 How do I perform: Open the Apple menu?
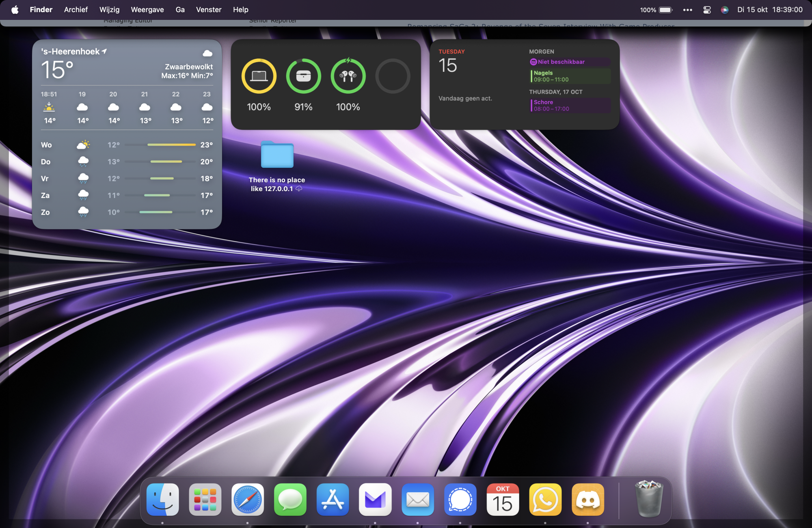(x=15, y=10)
